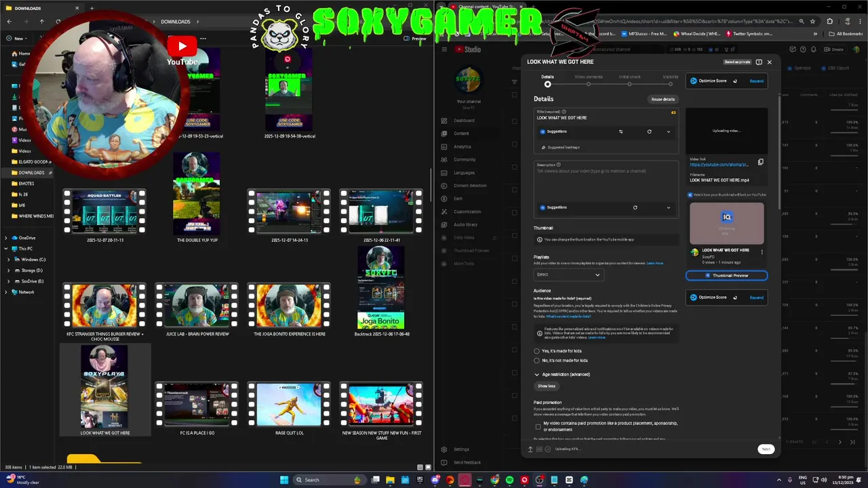
Task: Click the video title text field
Action: (x=606, y=118)
